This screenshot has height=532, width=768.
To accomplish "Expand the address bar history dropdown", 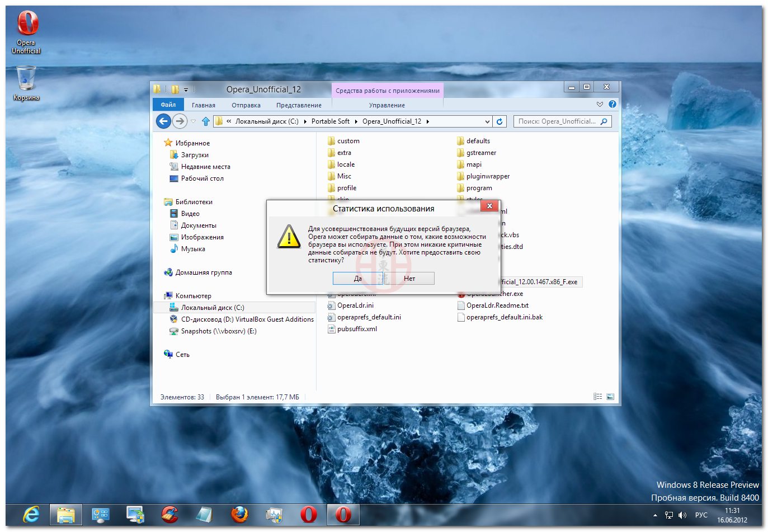I will pyautogui.click(x=487, y=121).
